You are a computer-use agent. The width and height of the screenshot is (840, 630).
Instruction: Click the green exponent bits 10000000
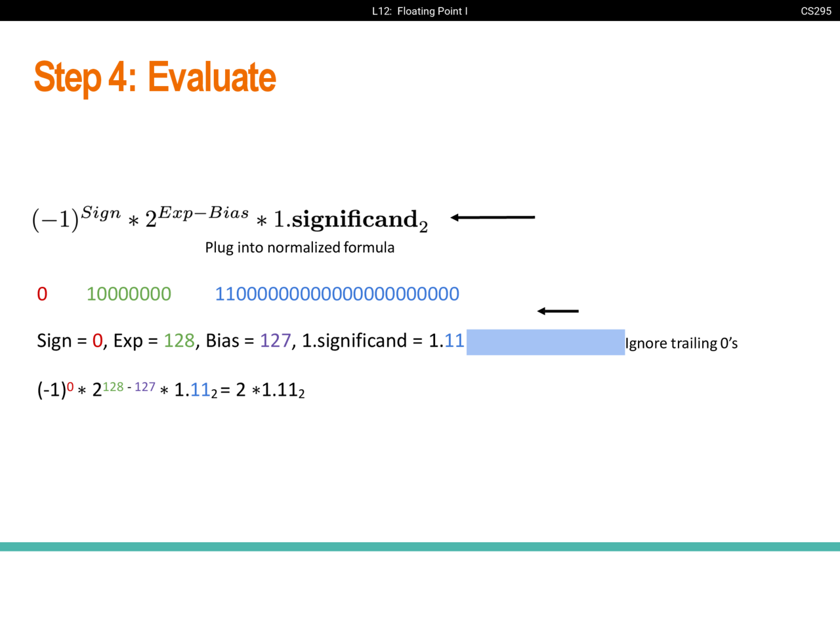129,294
